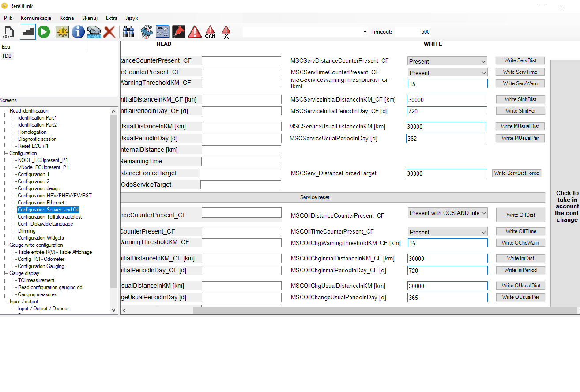Click the horizontal scrollbar at panel bottom

348,310
